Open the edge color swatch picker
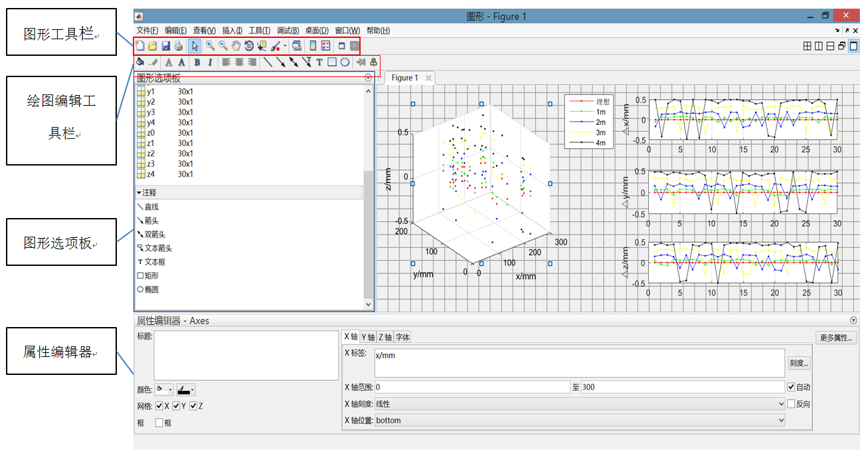The width and height of the screenshot is (868, 462). [186, 389]
